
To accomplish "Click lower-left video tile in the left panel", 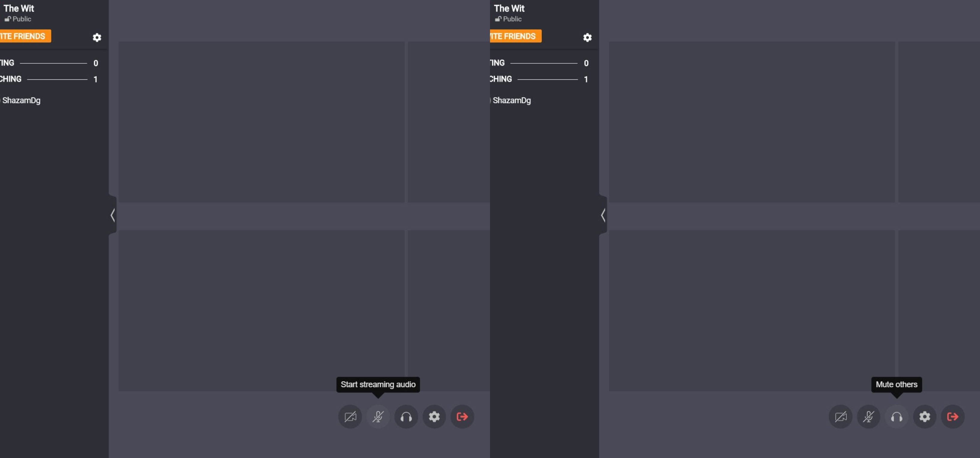I will click(262, 311).
